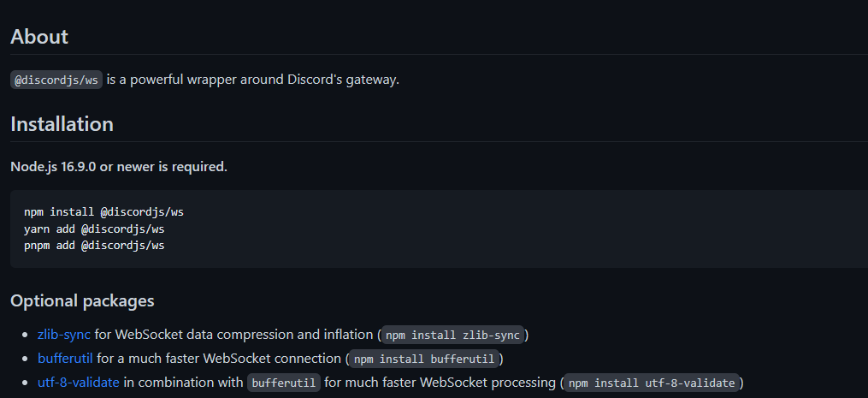Screen dimensions: 868x398
Task: Click the Installation heading
Action: 62,124
